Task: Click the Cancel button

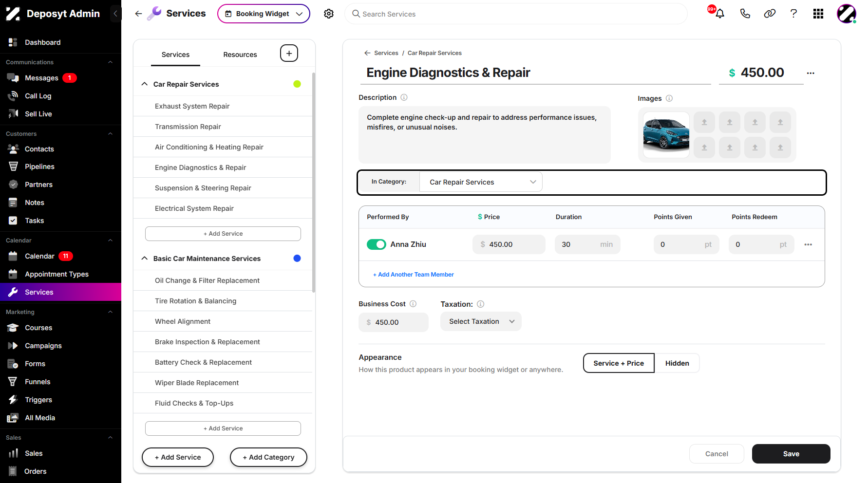Action: click(x=717, y=454)
